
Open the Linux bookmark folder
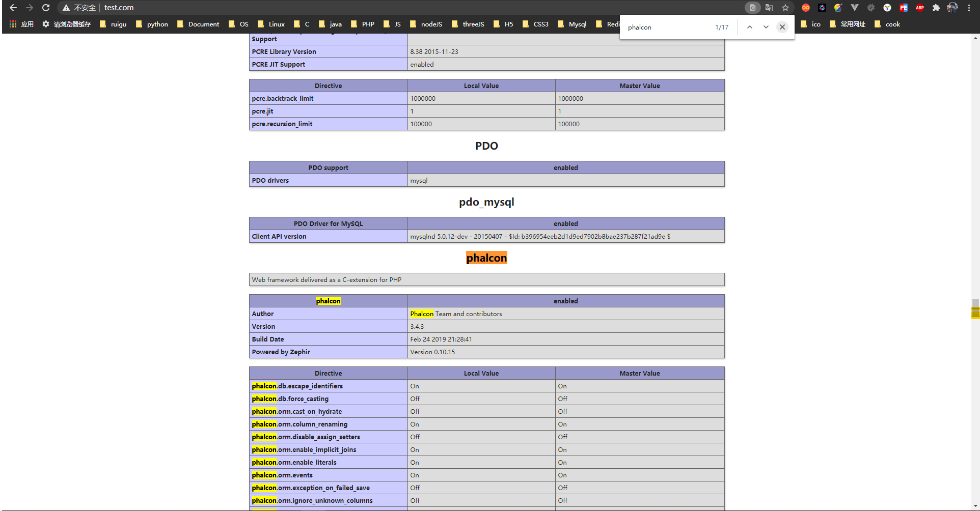[x=271, y=24]
